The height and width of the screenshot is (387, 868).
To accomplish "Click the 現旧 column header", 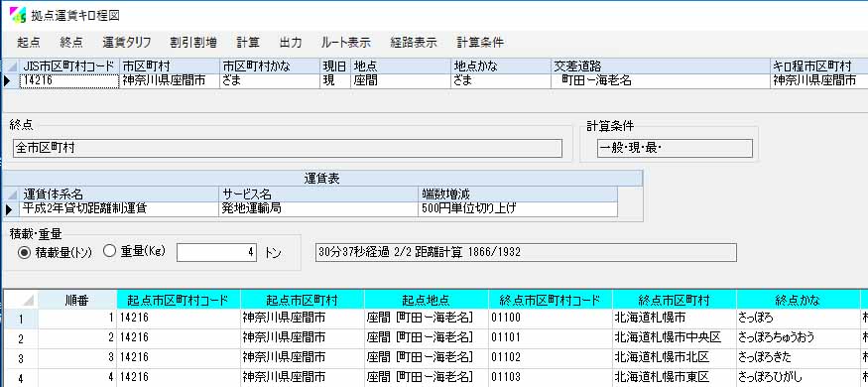I will pos(335,65).
